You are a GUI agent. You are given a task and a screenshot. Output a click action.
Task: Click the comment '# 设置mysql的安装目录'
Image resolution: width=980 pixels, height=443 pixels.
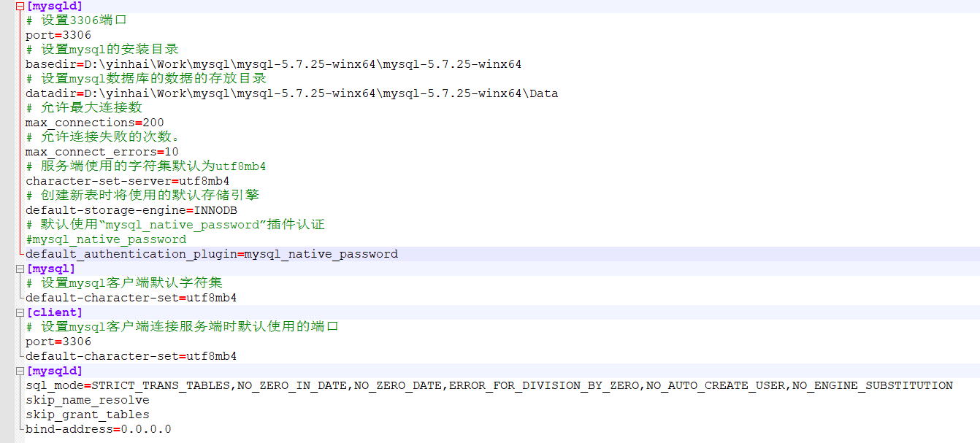pos(102,50)
